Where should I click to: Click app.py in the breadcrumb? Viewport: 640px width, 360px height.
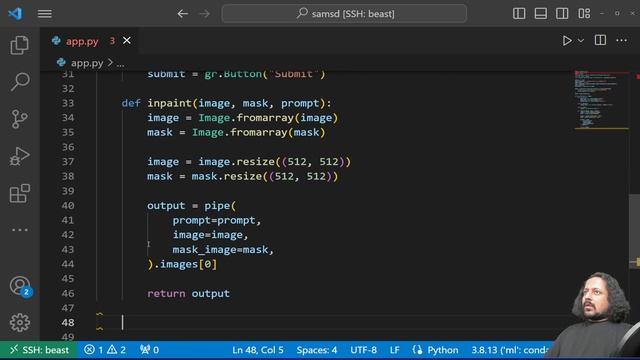(x=87, y=63)
